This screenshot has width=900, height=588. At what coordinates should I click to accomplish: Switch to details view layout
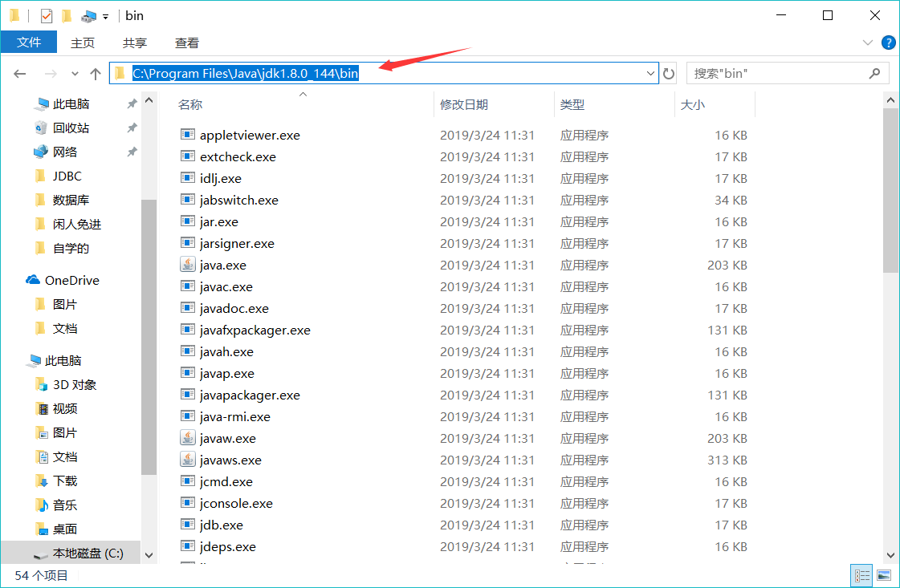point(862,575)
